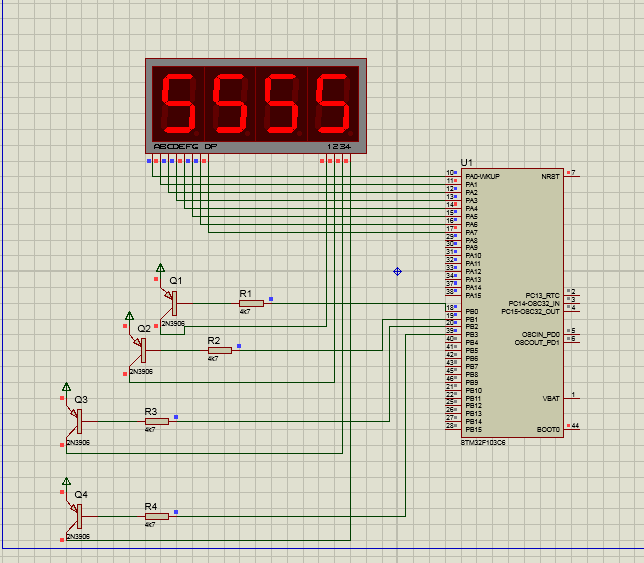Click the PB0 pin label
The width and height of the screenshot is (644, 563).
(x=472, y=312)
